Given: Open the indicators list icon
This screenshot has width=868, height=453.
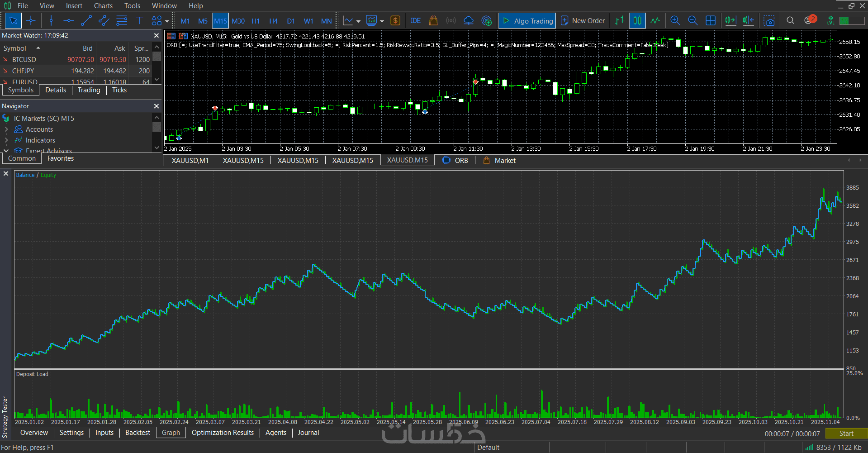Looking at the screenshot, I should 371,20.
